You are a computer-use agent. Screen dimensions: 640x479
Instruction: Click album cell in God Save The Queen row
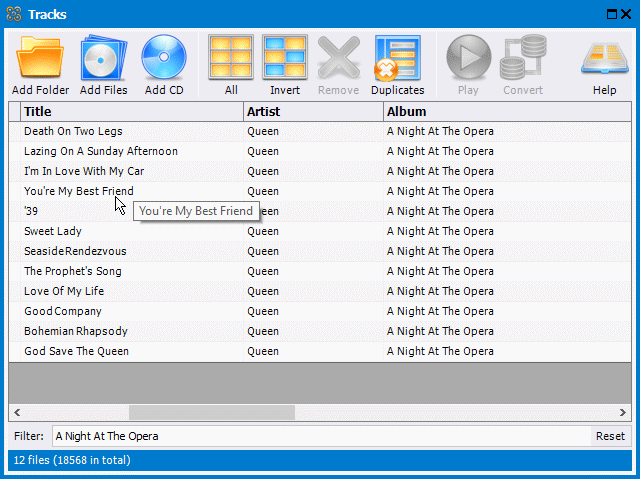508,351
